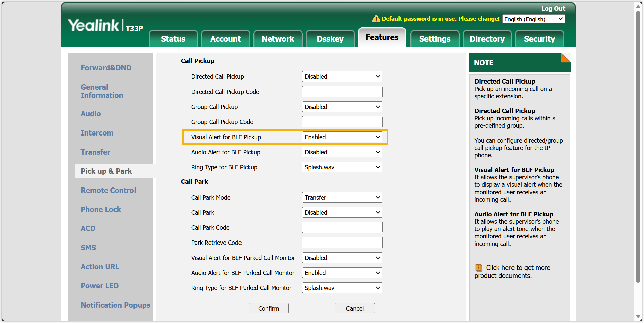Open Forward&DND in the sidebar
The width and height of the screenshot is (644, 323).
(106, 68)
